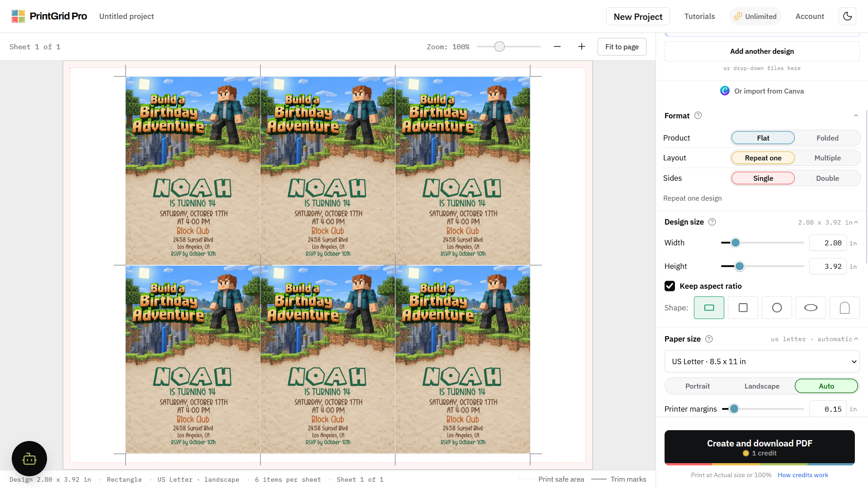
Task: Click the Height slider handle
Action: [x=739, y=266]
